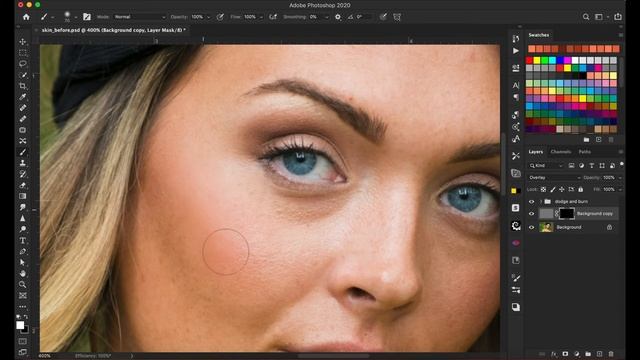Open the Flow value dropdown
The height and width of the screenshot is (360, 640).
[261, 17]
